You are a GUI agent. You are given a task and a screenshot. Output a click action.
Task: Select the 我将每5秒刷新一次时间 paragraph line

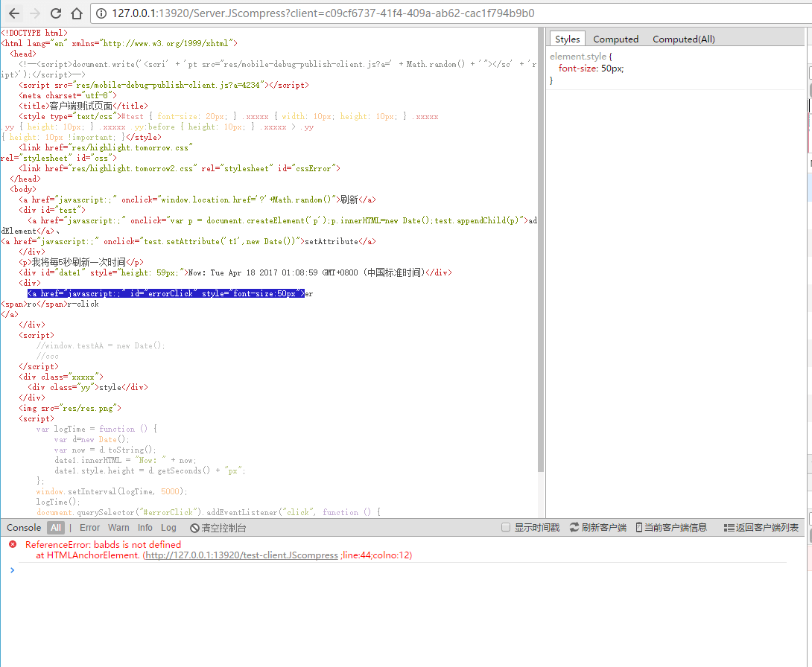point(81,262)
